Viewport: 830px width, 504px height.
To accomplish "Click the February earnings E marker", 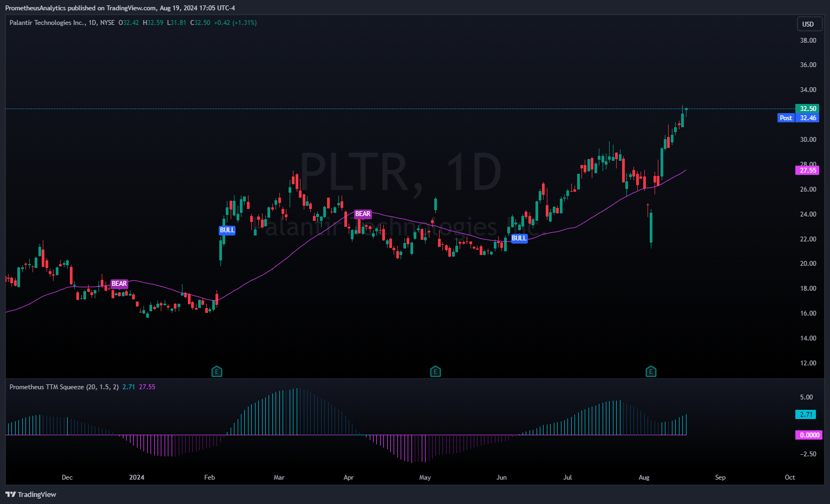I will pyautogui.click(x=217, y=371).
